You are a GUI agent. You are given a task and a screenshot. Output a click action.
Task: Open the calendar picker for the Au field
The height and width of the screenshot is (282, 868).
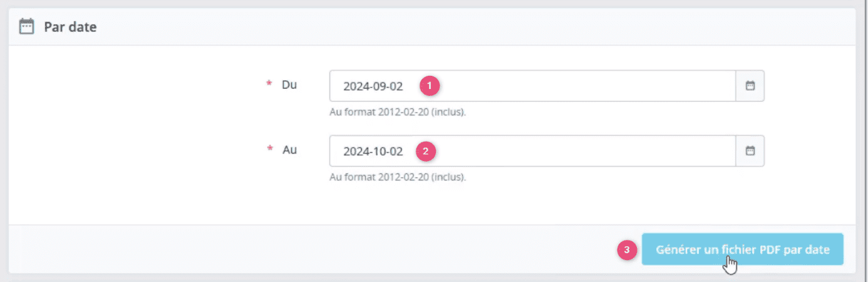750,151
